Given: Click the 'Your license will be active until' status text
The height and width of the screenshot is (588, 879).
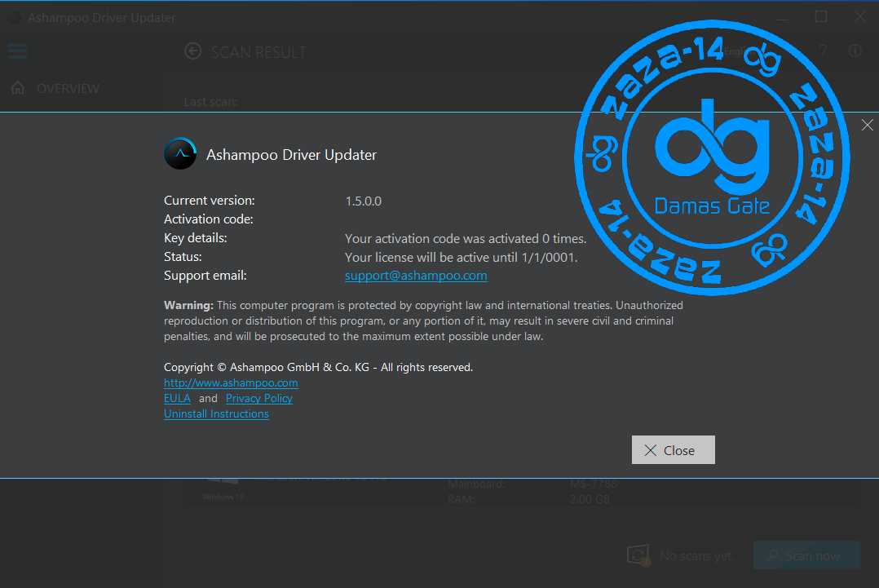Looking at the screenshot, I should pos(461,257).
